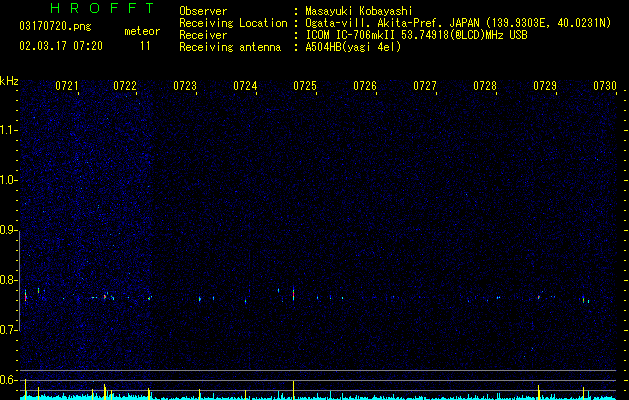The image size is (629, 400).
Task: Click the meteor label
Action: coord(142,31)
